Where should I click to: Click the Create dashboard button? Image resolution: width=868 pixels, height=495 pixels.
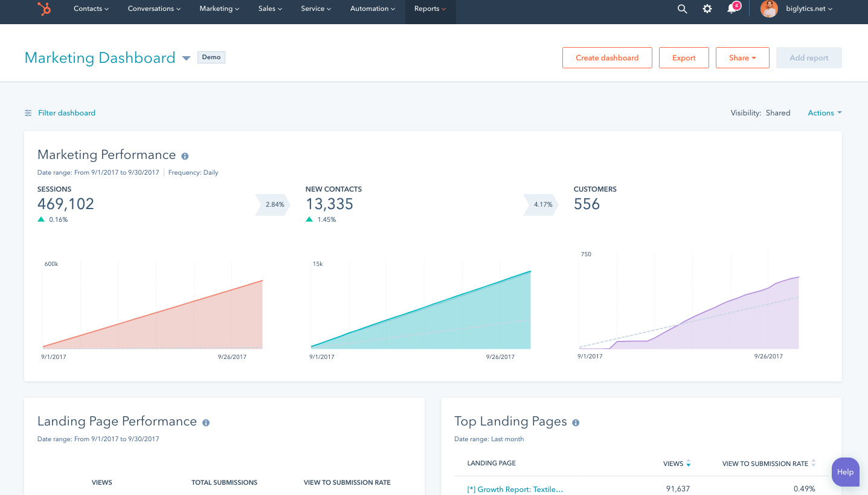tap(607, 58)
